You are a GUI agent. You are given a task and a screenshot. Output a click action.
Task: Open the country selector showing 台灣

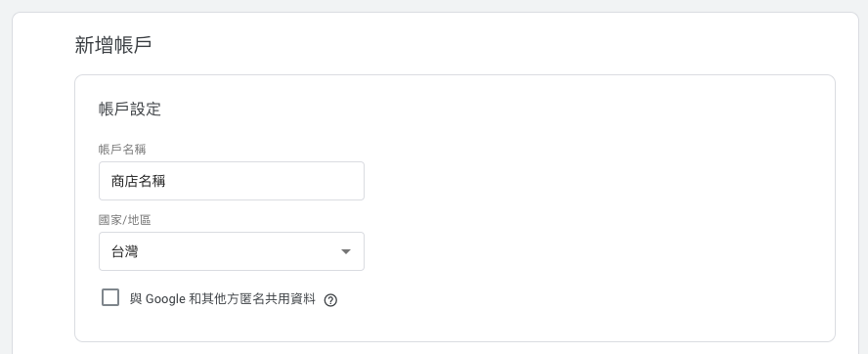point(232,251)
